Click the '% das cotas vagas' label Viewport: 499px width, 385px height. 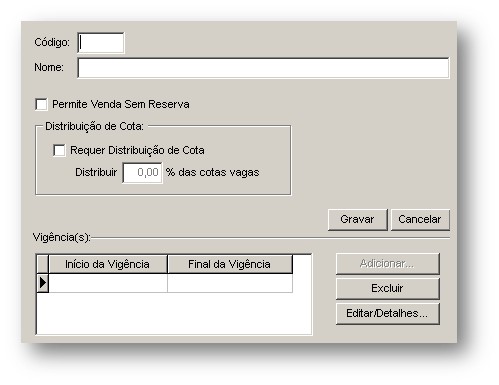213,173
